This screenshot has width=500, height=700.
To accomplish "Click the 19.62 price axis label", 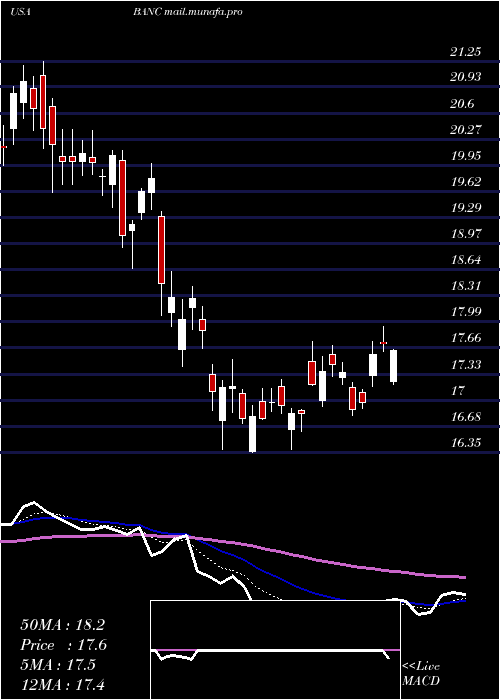I will tap(466, 182).
